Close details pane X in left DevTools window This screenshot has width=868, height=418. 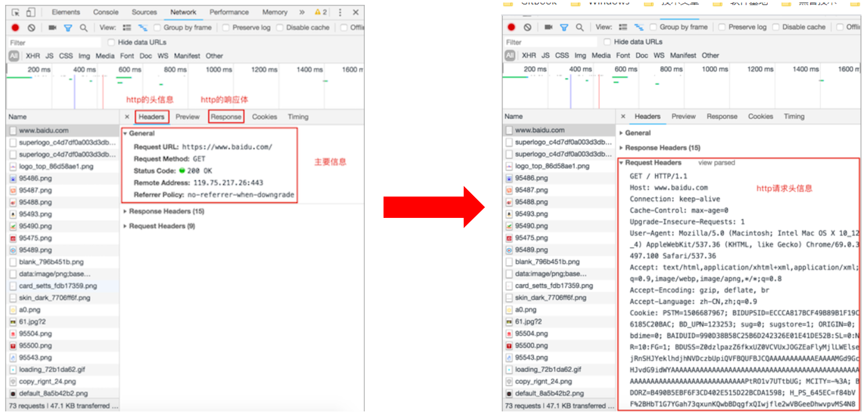point(127,117)
